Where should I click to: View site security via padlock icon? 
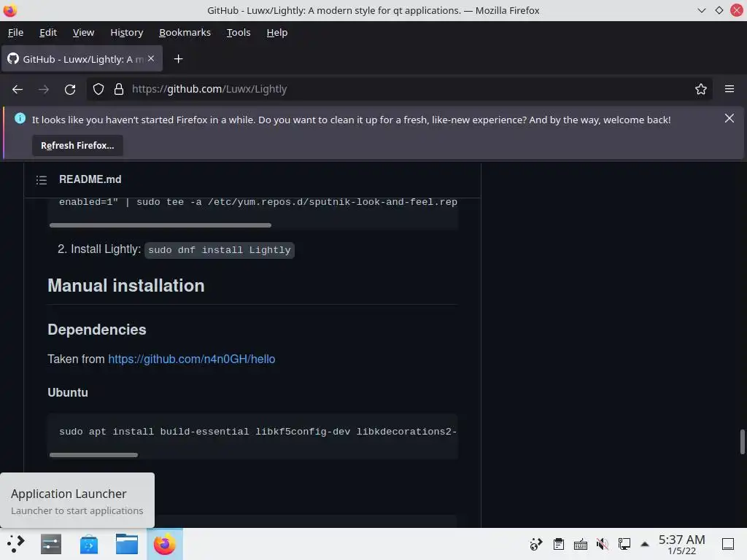[119, 89]
